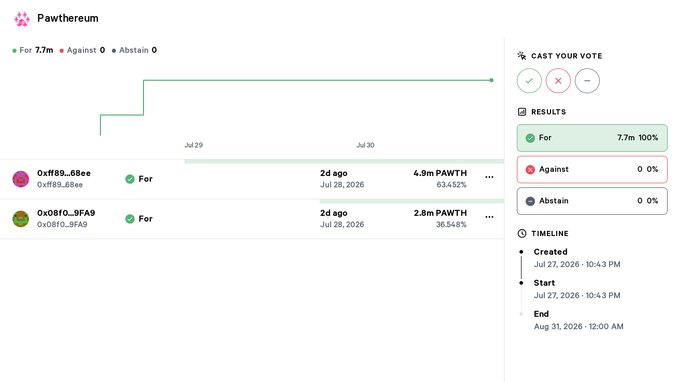Click the red X icon in Against result
Viewport: 680px width, 382px height.
530,170
